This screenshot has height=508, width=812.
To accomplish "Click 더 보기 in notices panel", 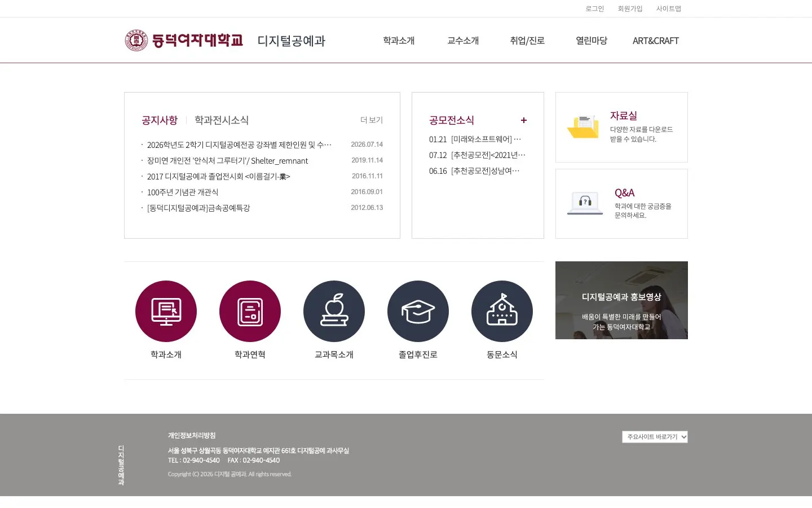I will pos(372,120).
